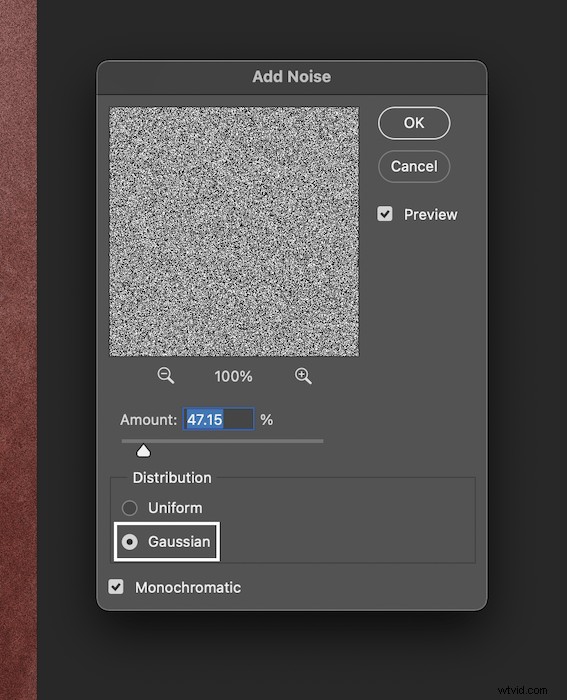Click the 100% zoom level text
The height and width of the screenshot is (700, 567).
[x=233, y=376]
